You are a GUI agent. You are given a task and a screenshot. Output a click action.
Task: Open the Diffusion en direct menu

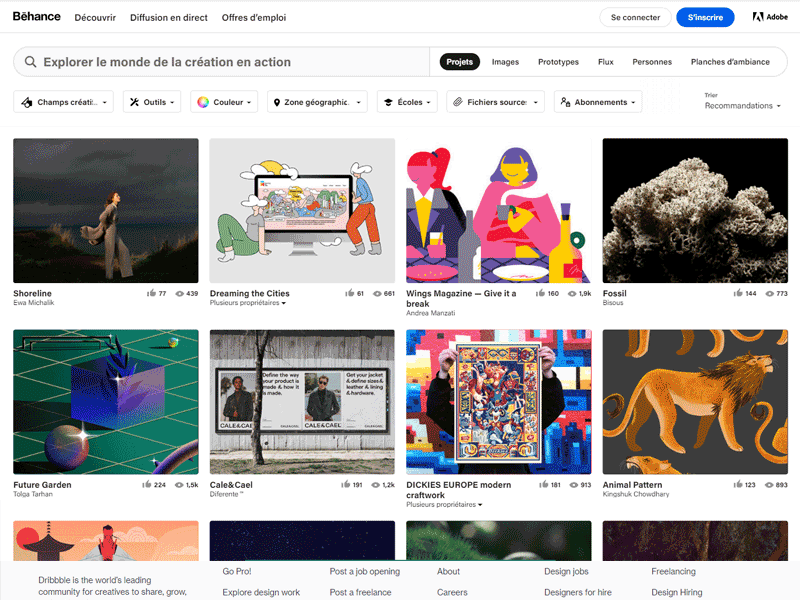[x=168, y=17]
